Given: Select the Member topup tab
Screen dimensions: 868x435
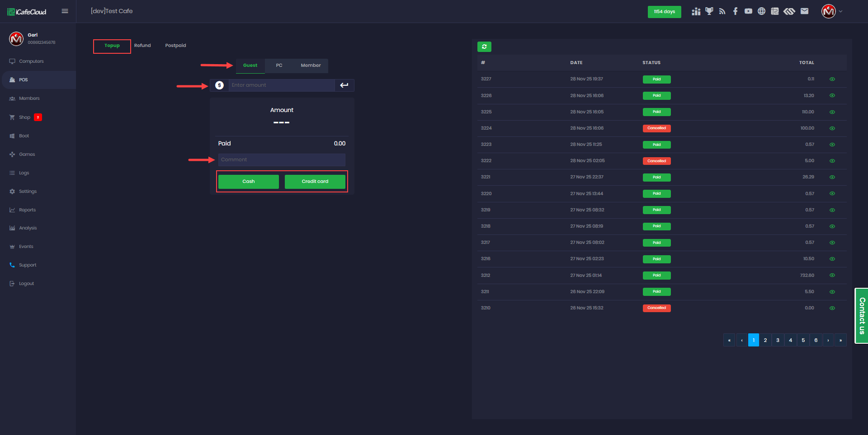Looking at the screenshot, I should (311, 65).
